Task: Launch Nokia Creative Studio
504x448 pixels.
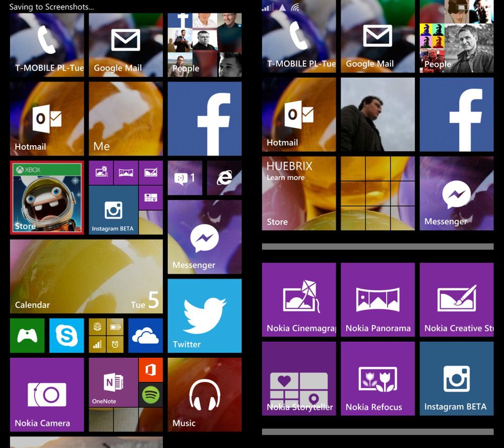Action: [x=456, y=299]
